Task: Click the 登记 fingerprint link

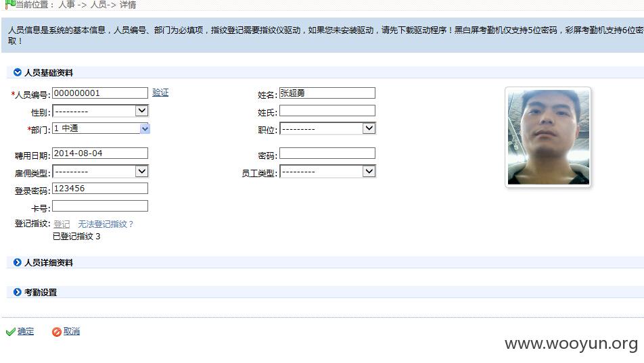Action: pyautogui.click(x=62, y=224)
